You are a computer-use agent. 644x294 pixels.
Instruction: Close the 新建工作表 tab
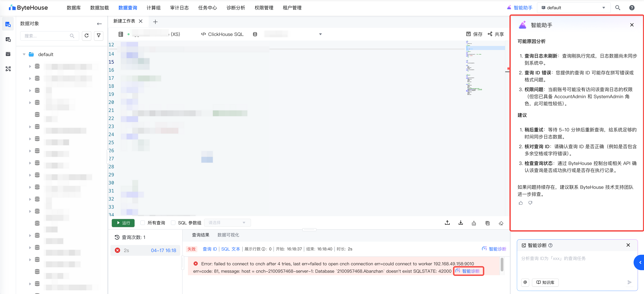(141, 21)
